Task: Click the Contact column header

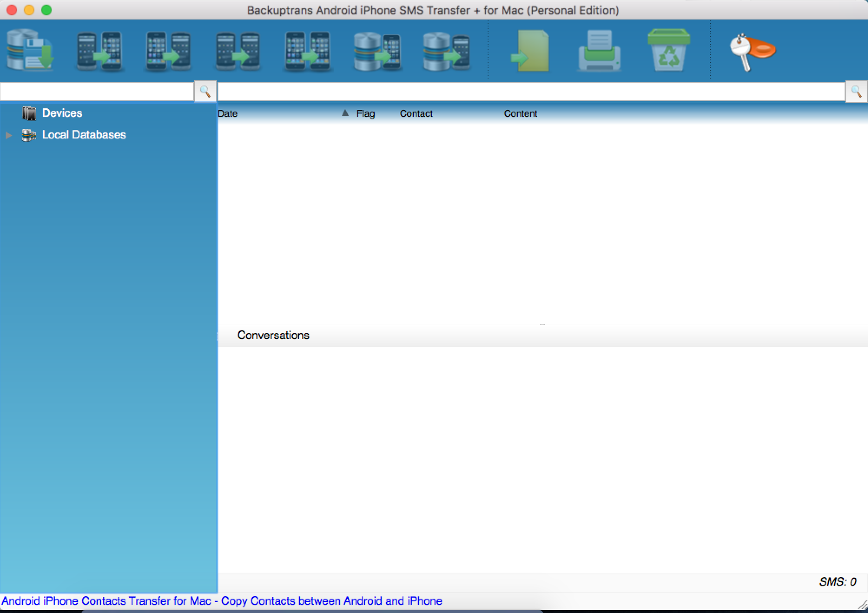Action: [x=416, y=113]
